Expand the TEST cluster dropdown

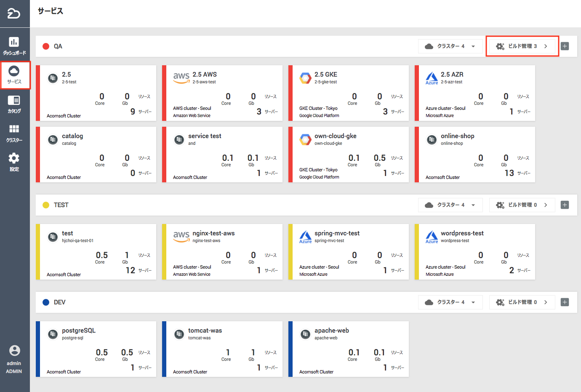pos(450,205)
